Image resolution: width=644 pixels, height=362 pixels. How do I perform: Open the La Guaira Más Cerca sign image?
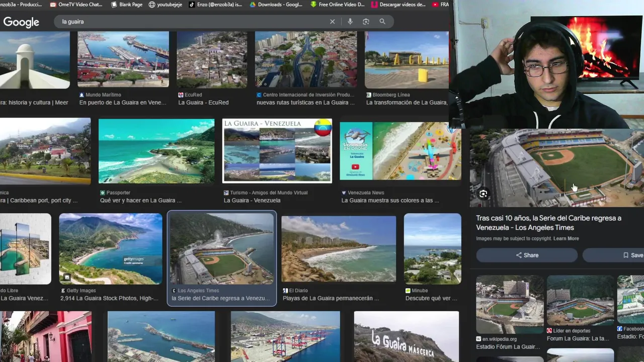click(407, 336)
